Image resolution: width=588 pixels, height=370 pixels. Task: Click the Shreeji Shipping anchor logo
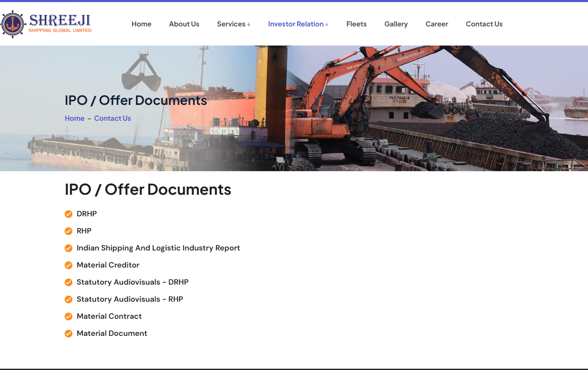(13, 23)
